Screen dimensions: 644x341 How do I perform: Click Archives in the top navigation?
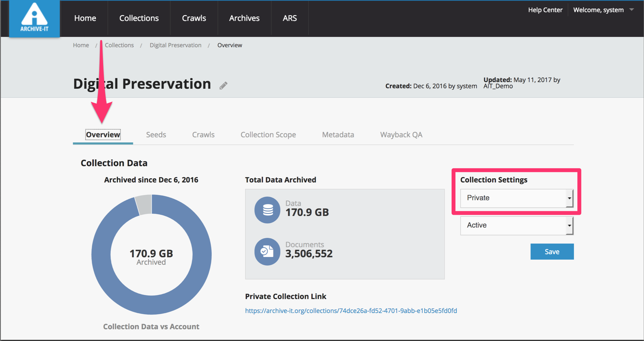pos(244,18)
